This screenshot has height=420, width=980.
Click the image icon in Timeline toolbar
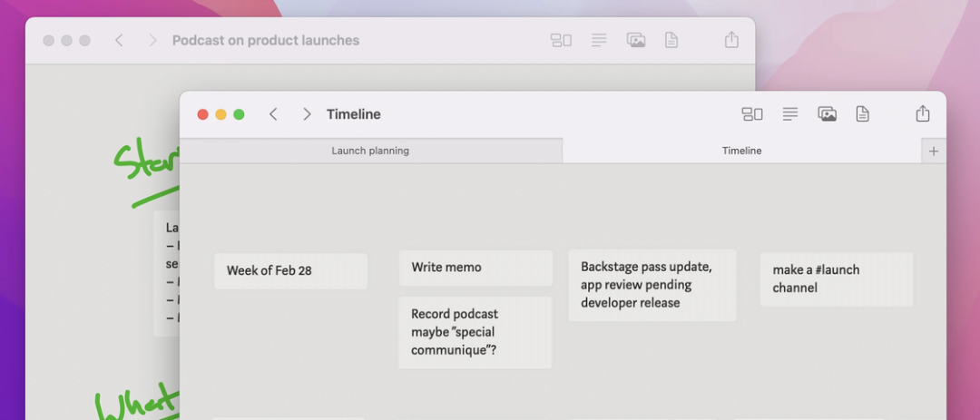click(827, 114)
